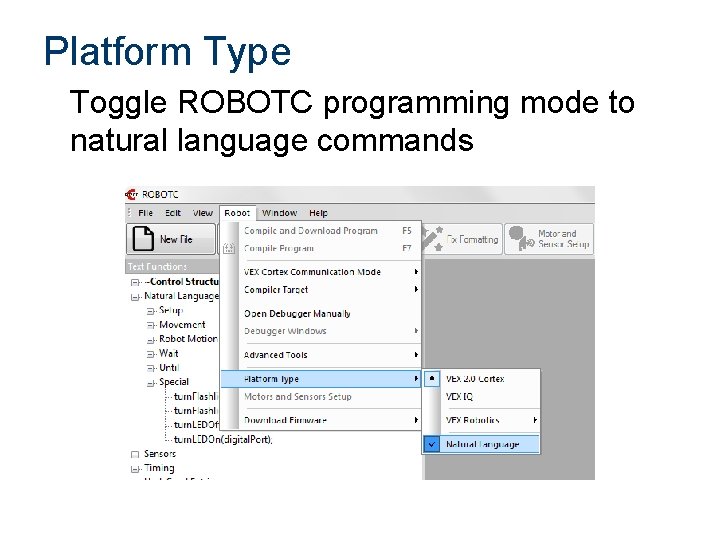This screenshot has height=540, width=720.
Task: Click the Motor and Sensor Setup icon
Action: tap(521, 238)
